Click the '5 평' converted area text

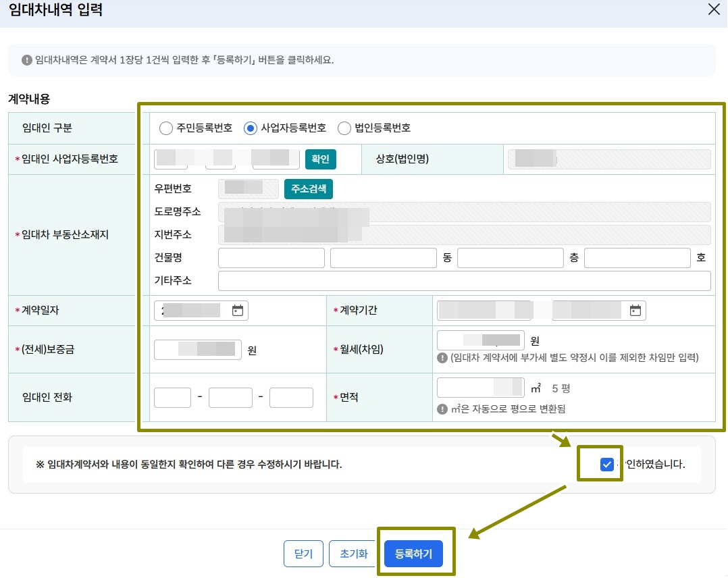point(561,388)
